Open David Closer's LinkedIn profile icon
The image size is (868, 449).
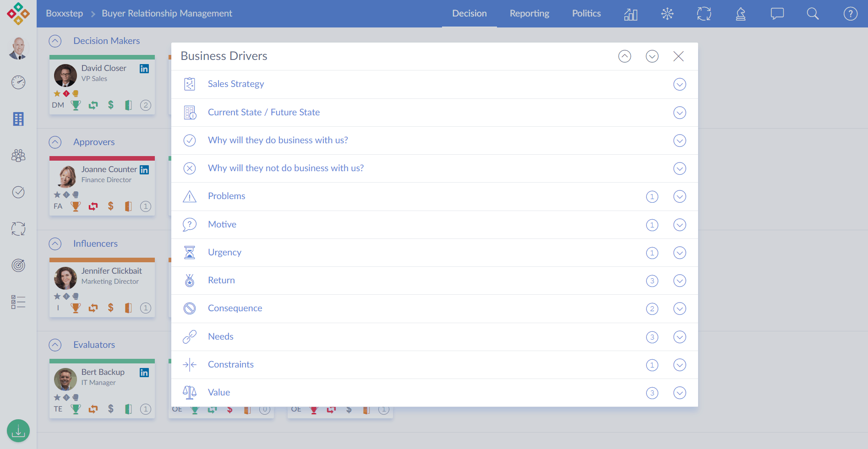click(x=144, y=69)
